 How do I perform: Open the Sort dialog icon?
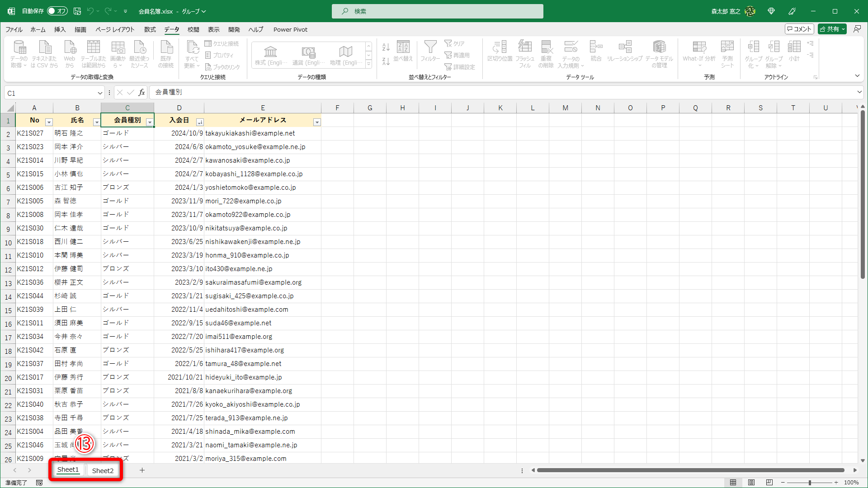point(403,47)
